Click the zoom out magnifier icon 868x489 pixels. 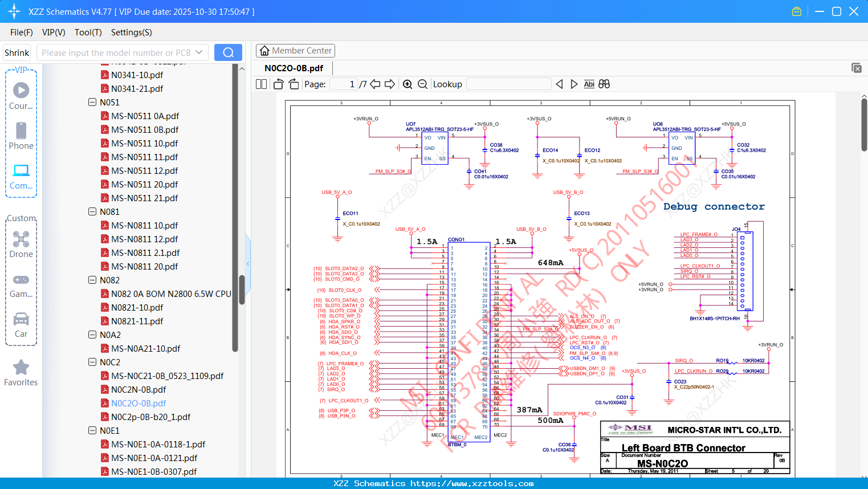click(422, 84)
